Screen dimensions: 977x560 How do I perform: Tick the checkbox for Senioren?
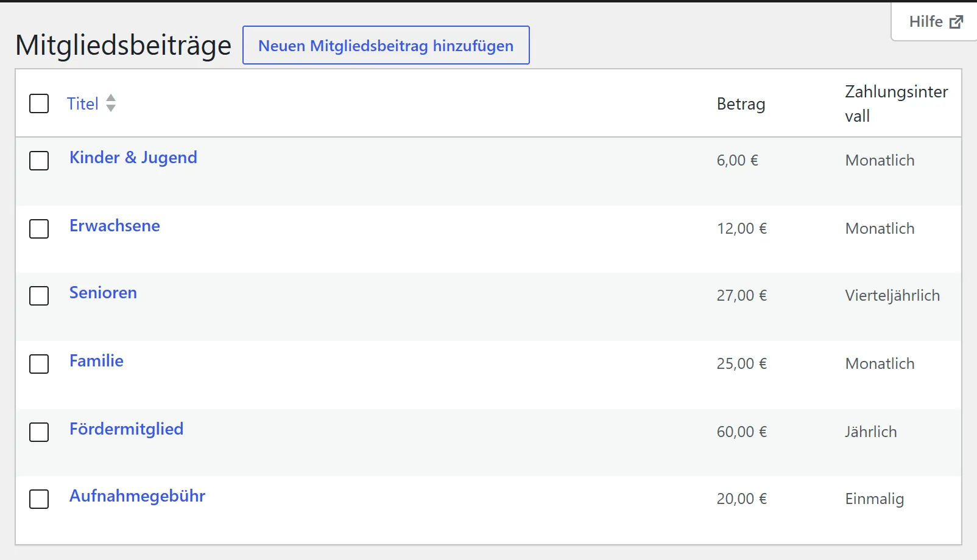click(39, 296)
